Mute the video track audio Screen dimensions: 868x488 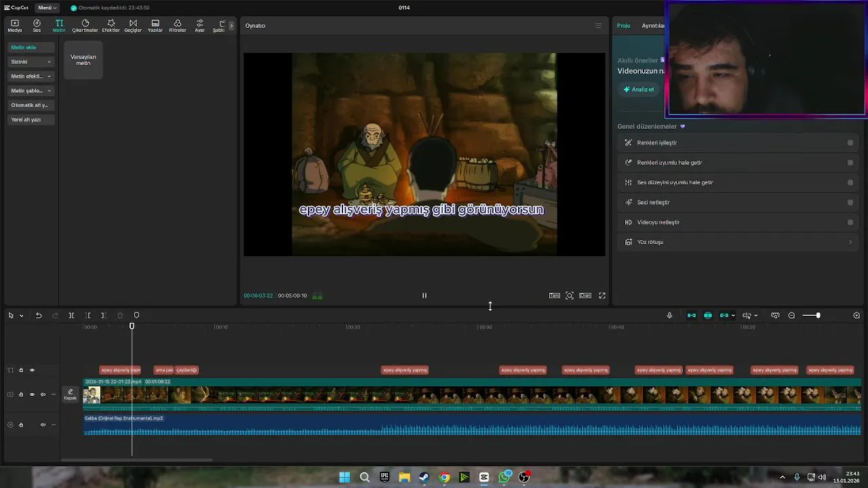(43, 394)
